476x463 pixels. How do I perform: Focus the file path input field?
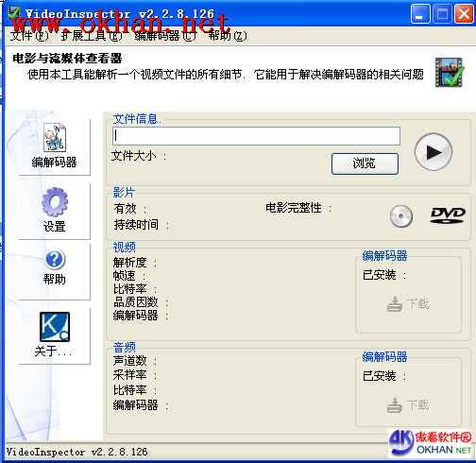pyautogui.click(x=256, y=136)
